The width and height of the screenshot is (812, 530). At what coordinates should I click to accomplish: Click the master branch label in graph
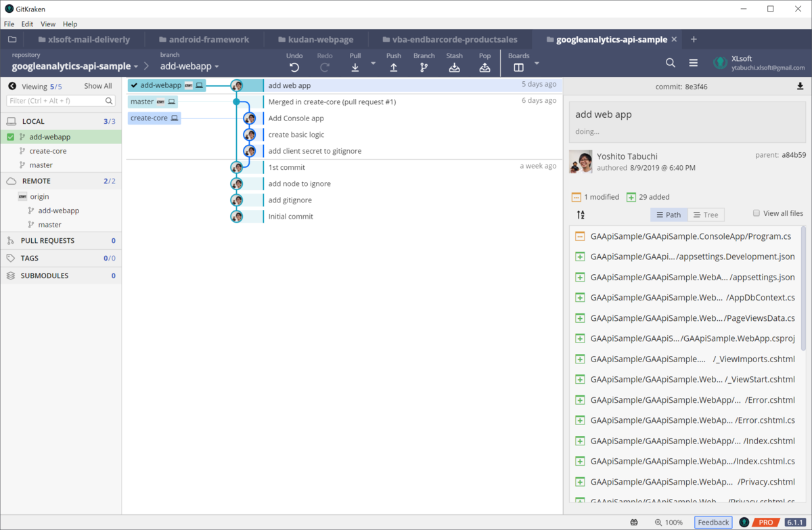153,102
